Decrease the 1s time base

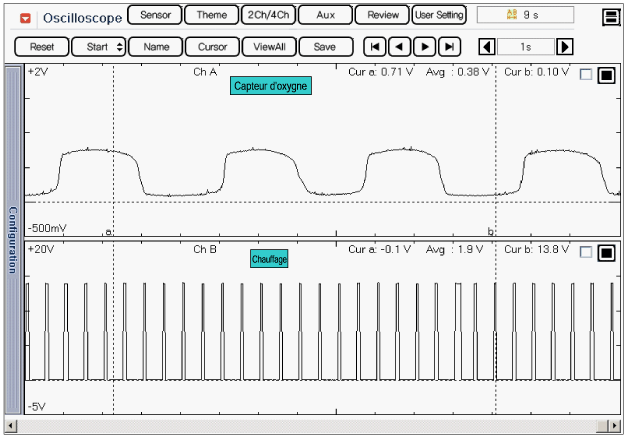pyautogui.click(x=486, y=47)
